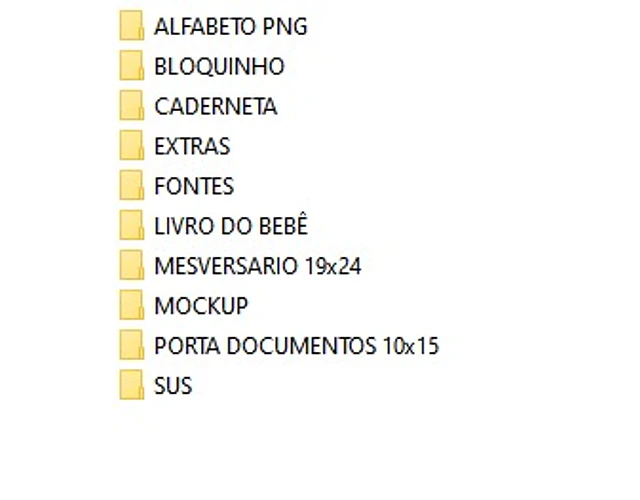Select the ALFABETO PNG folder icon

[x=131, y=25]
